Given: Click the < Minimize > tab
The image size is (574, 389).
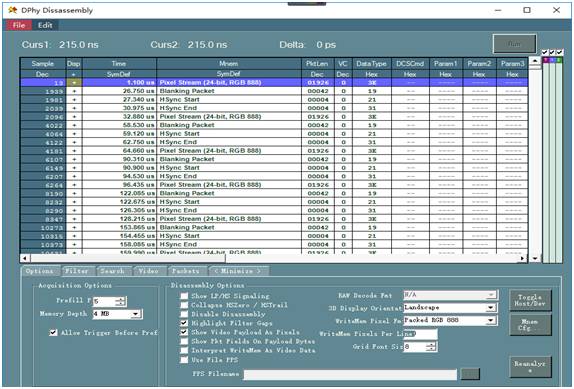Looking at the screenshot, I should pos(238,271).
